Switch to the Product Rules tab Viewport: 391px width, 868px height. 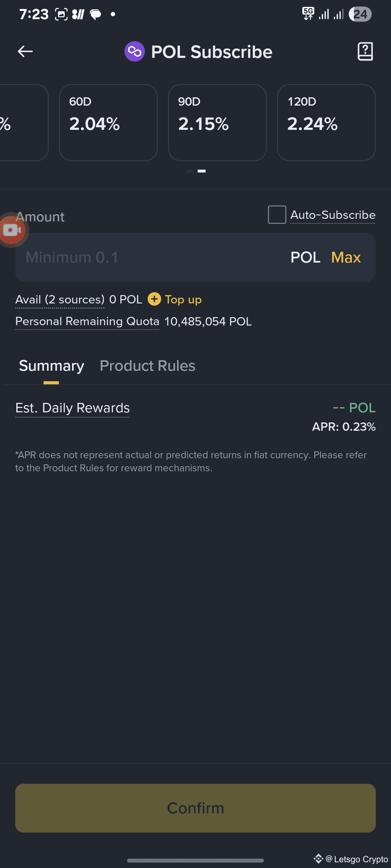pyautogui.click(x=147, y=366)
